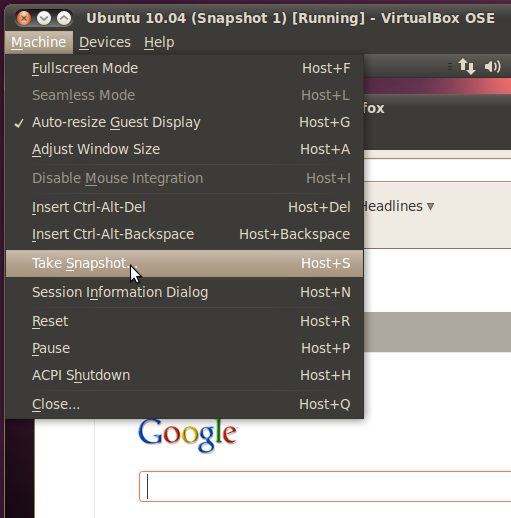The image size is (511, 518).
Task: Click Reset in the Machine menu
Action: coord(184,321)
